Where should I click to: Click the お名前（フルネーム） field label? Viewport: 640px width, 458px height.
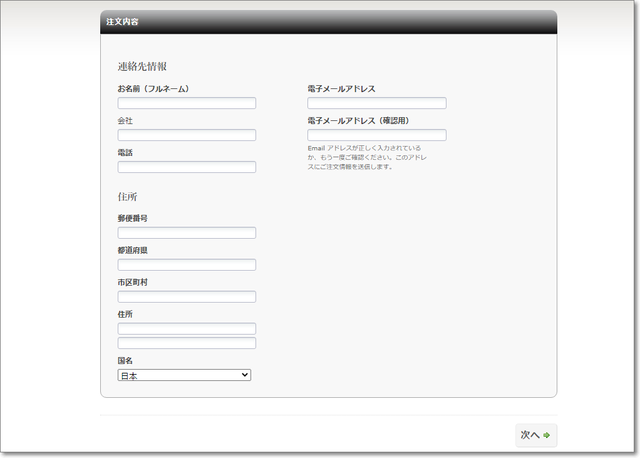pyautogui.click(x=153, y=89)
